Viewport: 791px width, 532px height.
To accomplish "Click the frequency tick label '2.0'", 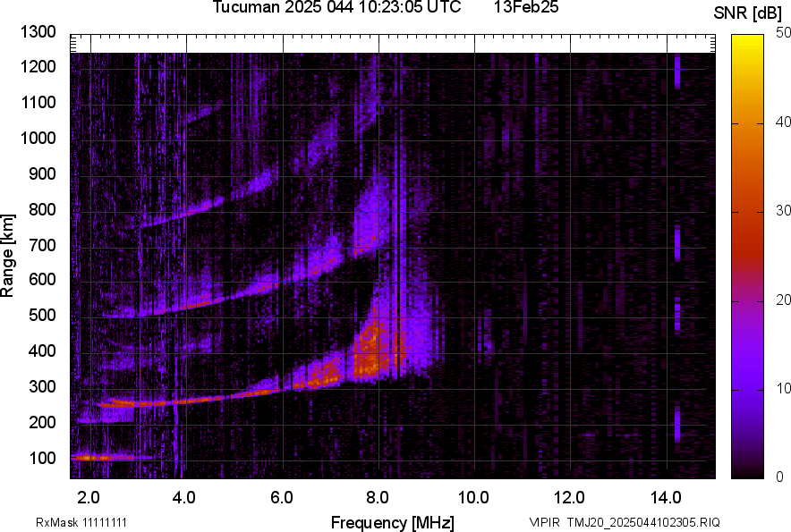I will [89, 498].
